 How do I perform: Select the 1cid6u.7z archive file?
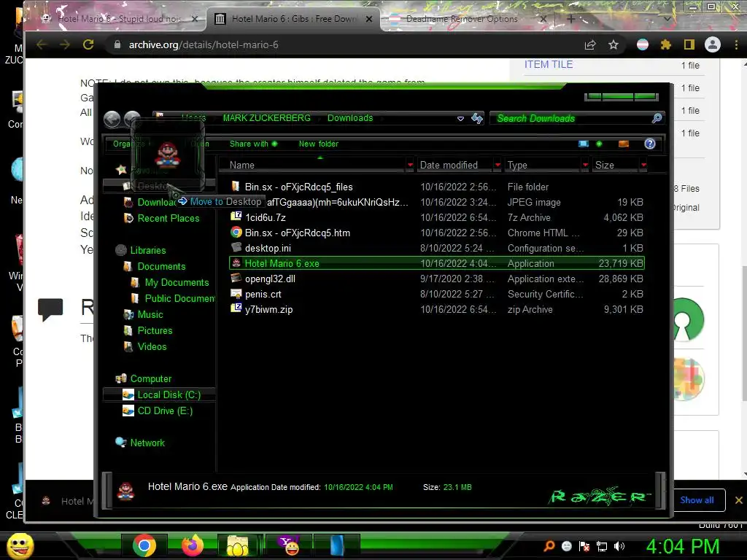point(265,217)
